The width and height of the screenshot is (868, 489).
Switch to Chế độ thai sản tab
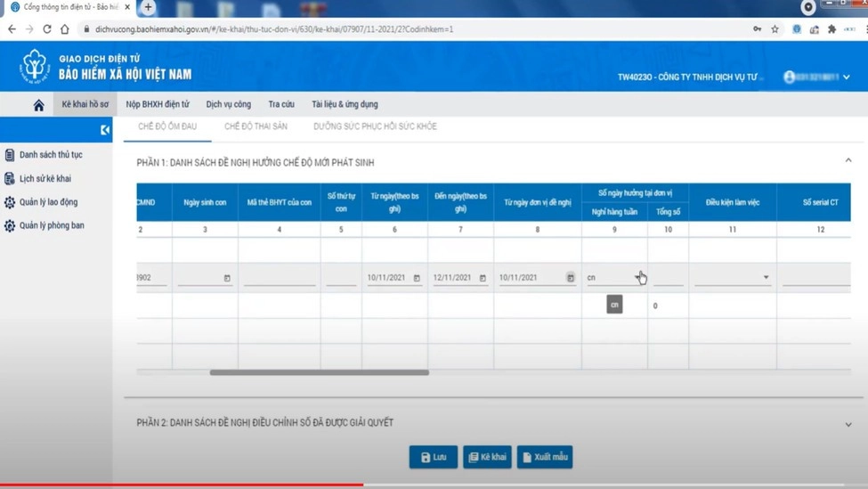point(256,126)
